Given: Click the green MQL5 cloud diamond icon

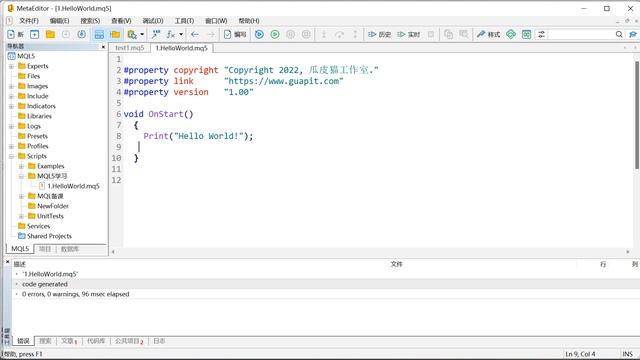Looking at the screenshot, I should [511, 35].
